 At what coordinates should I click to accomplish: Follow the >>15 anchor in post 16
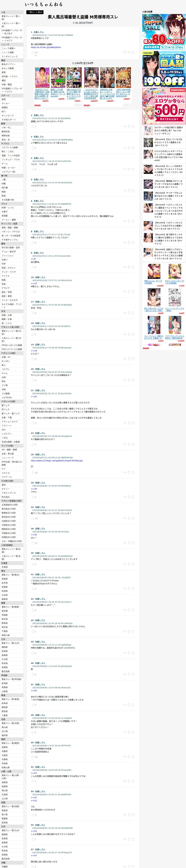click(34, 283)
